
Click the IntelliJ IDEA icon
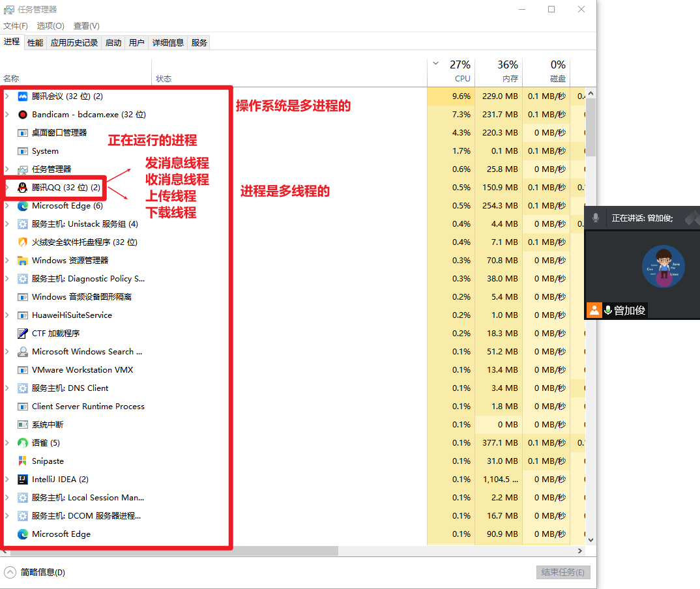(x=22, y=480)
